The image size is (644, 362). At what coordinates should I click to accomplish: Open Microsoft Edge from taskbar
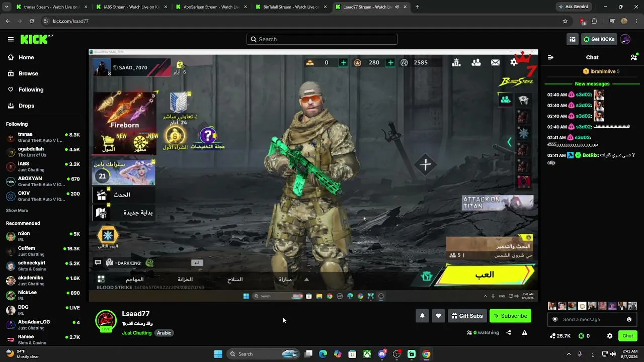coord(323,354)
